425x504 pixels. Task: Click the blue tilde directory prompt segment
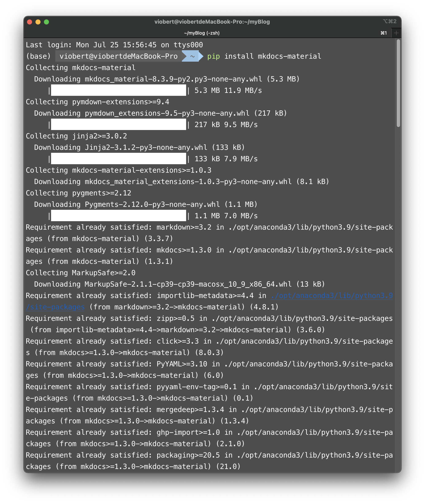pyautogui.click(x=192, y=56)
